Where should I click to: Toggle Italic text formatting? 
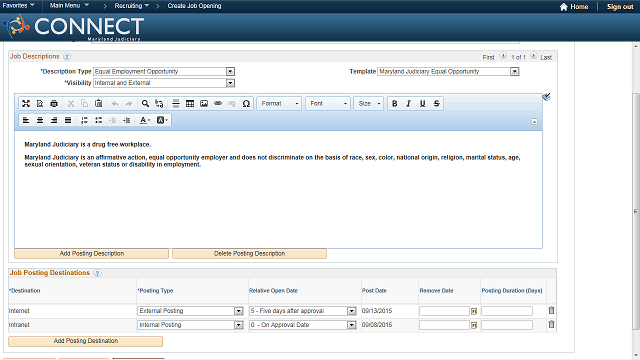[x=408, y=104]
